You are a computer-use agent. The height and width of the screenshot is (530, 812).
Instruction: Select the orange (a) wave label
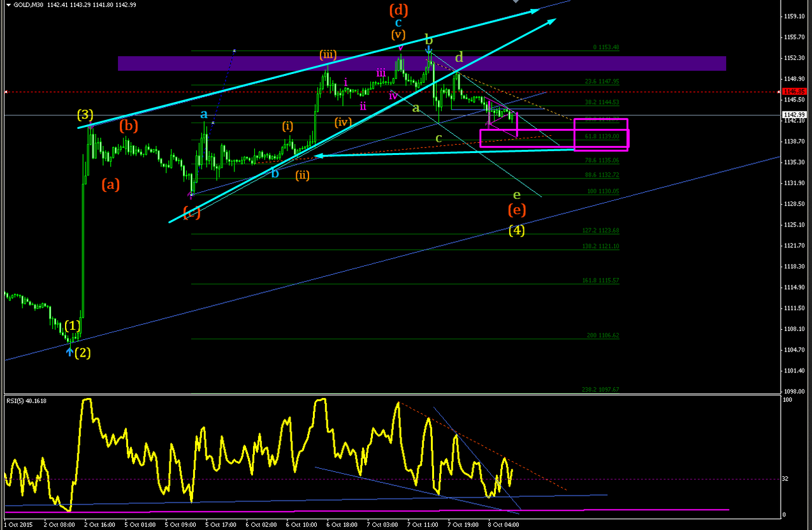tap(110, 185)
